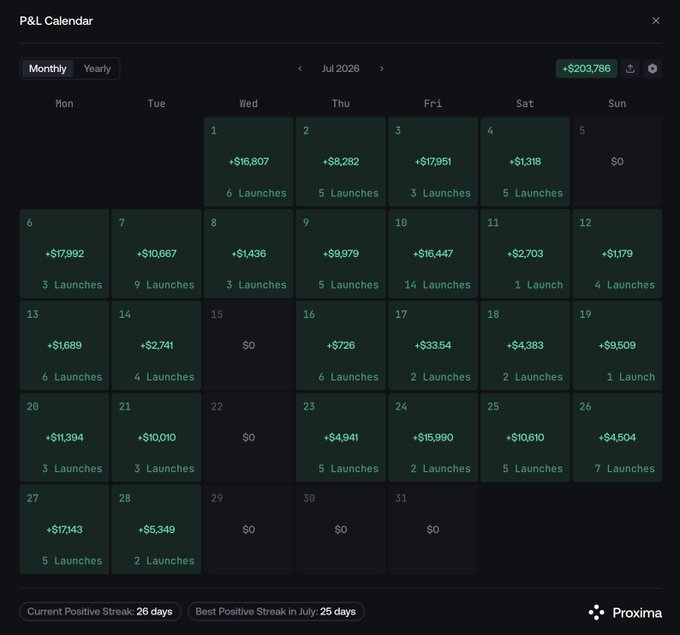This screenshot has width=680, height=635.
Task: Click the Tue column header
Action: tap(157, 104)
